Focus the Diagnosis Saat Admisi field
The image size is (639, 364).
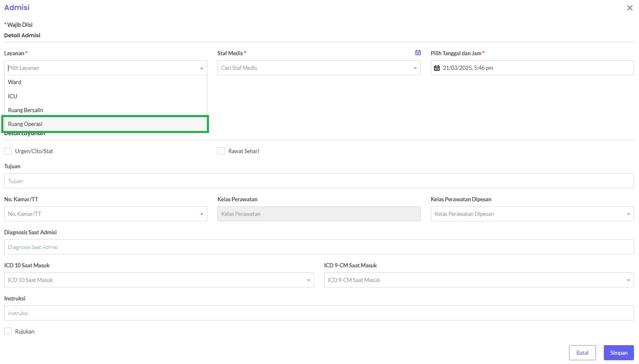click(319, 247)
